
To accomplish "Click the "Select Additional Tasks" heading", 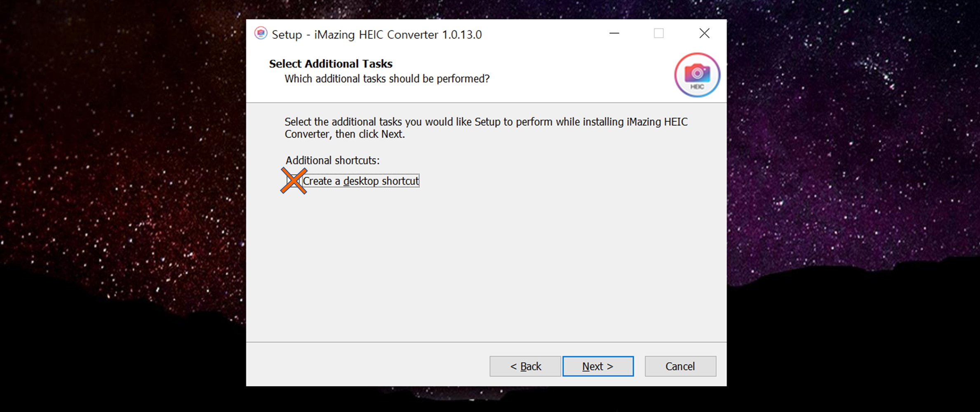I will [x=331, y=64].
